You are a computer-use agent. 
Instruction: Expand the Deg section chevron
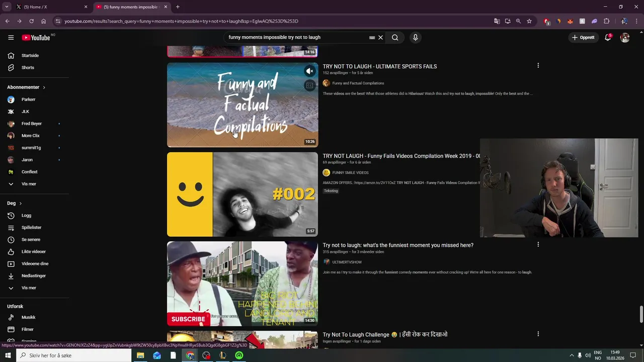pyautogui.click(x=21, y=203)
